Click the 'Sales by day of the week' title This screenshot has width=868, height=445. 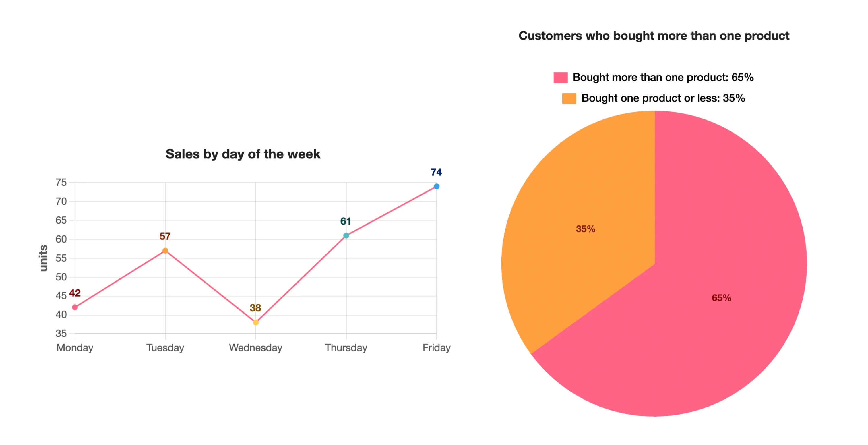tap(243, 154)
